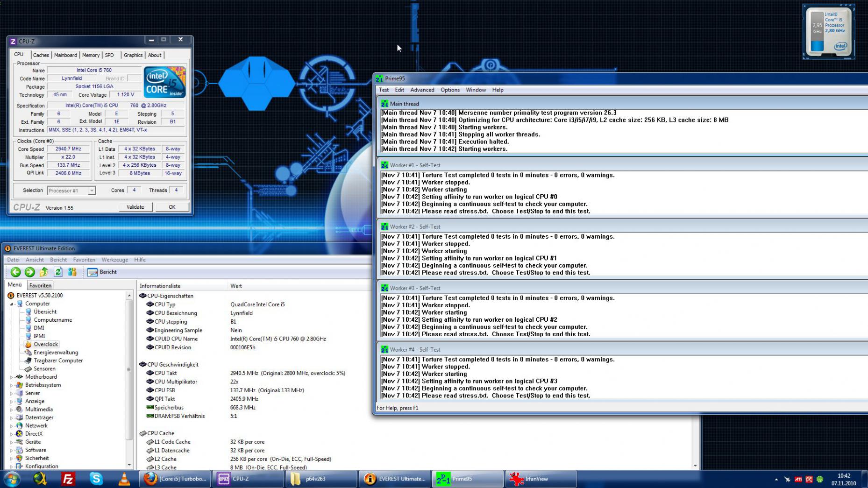Open the Memory tab in CPU-Z
Screen dimensions: 868x488
(x=91, y=55)
